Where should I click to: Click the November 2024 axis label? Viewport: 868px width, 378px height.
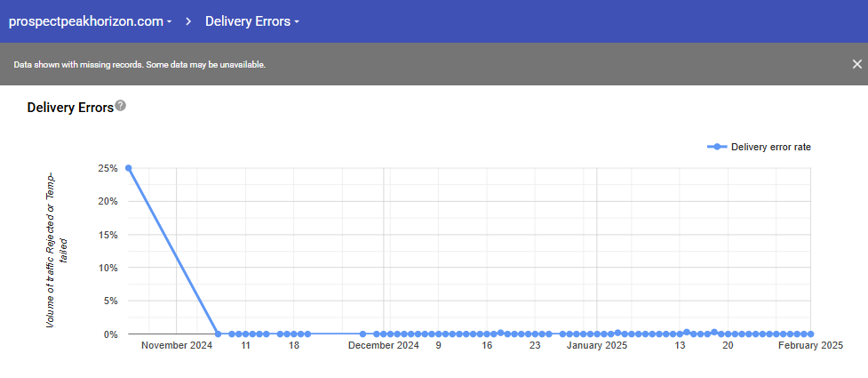pyautogui.click(x=177, y=345)
